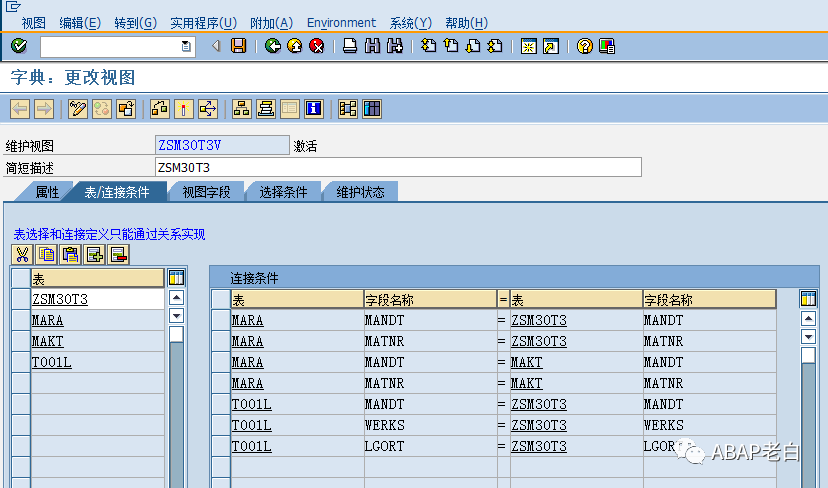828x488 pixels.
Task: Click the 简短描述 input field
Action: [x=398, y=167]
